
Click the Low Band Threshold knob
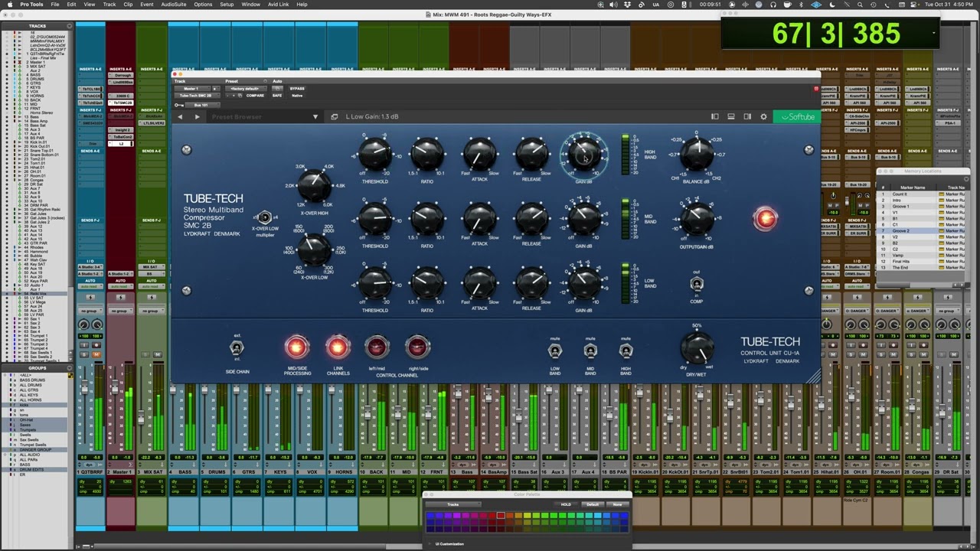375,283
